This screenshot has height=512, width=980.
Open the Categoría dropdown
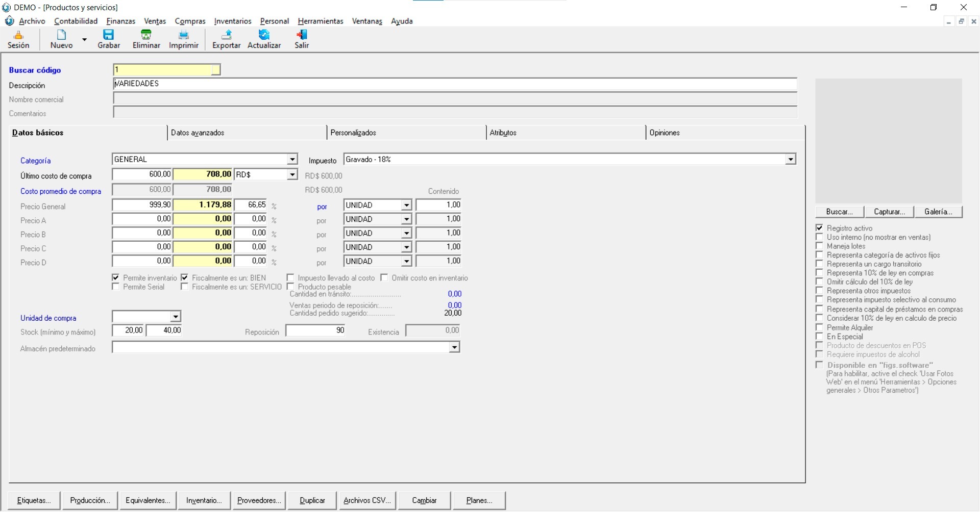pyautogui.click(x=292, y=160)
